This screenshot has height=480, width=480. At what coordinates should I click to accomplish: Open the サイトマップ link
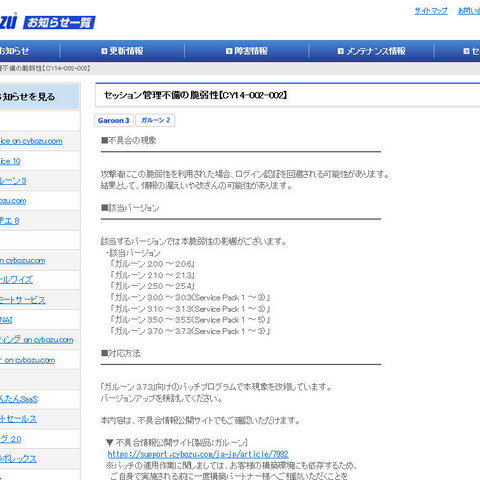click(x=431, y=11)
